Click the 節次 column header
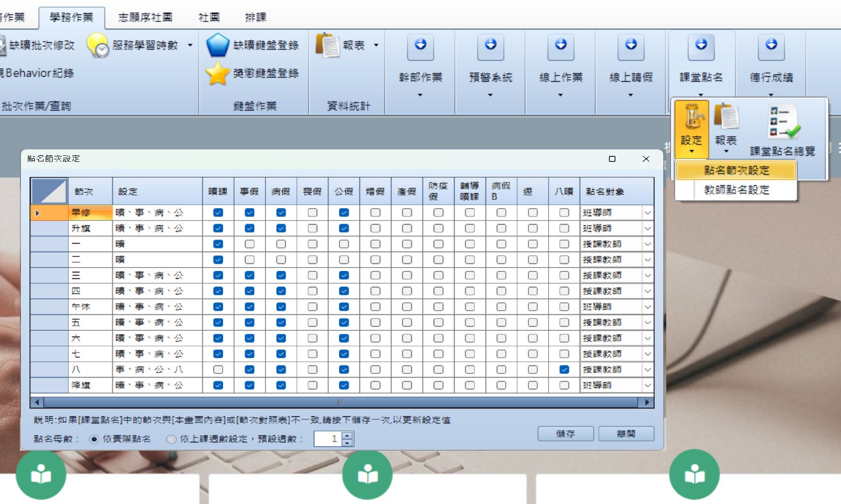 click(x=90, y=191)
